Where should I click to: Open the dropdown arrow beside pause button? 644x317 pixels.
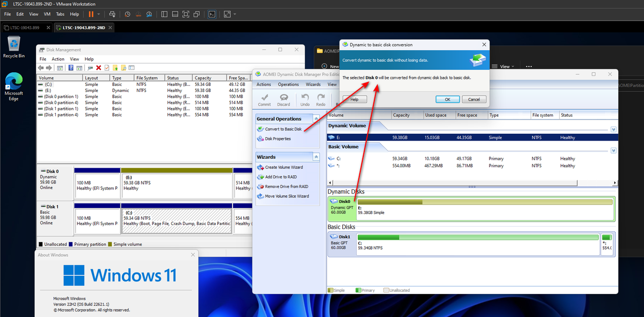[99, 14]
